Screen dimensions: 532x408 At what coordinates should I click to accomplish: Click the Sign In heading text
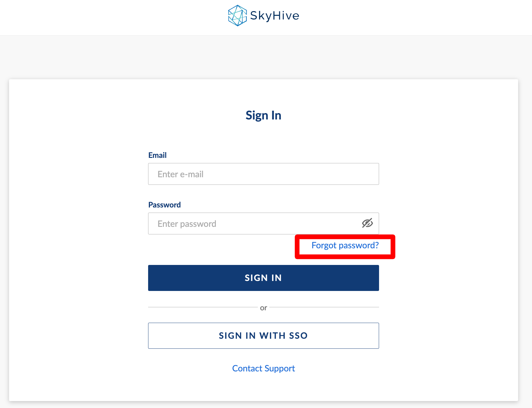(x=264, y=115)
